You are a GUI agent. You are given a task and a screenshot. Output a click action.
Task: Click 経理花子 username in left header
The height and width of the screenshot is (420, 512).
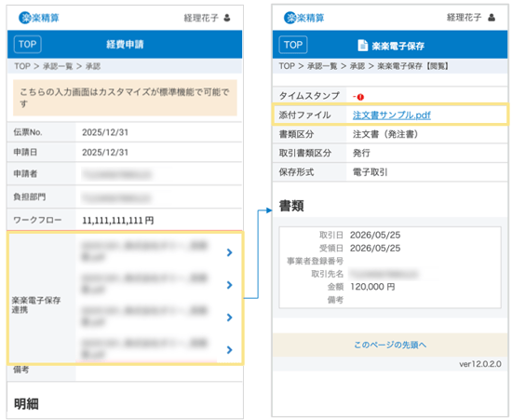[x=201, y=18]
